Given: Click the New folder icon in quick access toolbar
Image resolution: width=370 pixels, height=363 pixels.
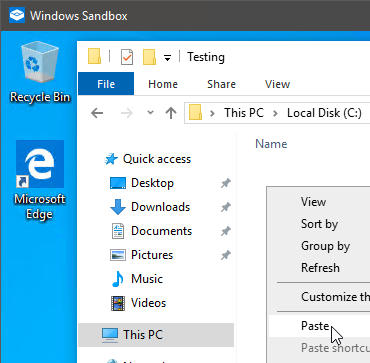Looking at the screenshot, I should tap(149, 57).
